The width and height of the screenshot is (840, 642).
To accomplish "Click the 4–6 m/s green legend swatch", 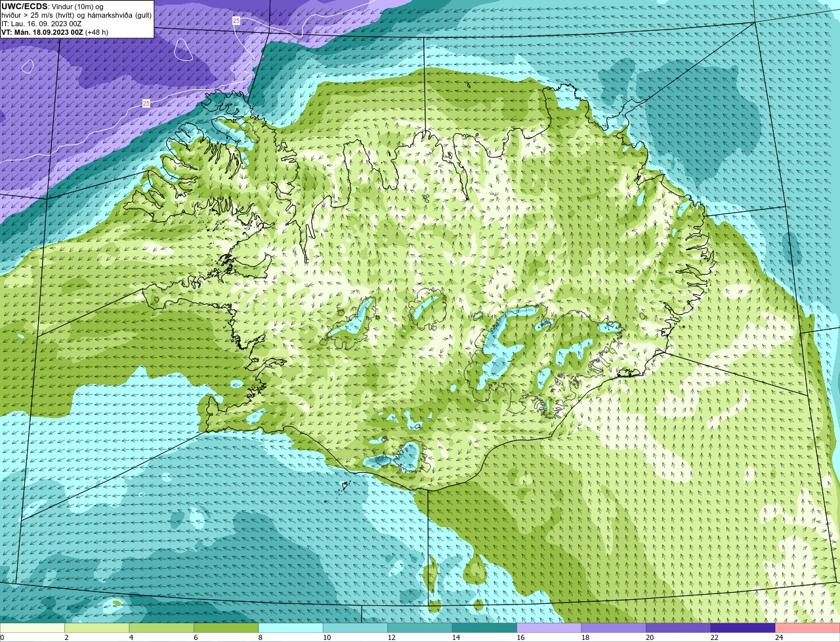I will click(161, 628).
